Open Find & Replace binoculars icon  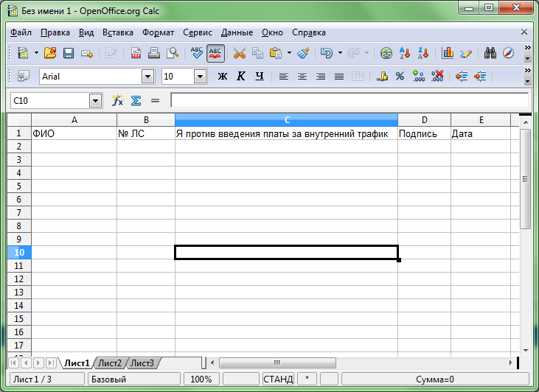490,53
